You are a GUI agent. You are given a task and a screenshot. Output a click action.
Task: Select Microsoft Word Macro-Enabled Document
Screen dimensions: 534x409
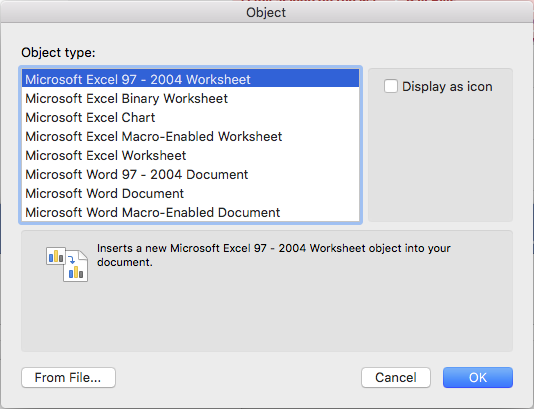click(x=190, y=213)
